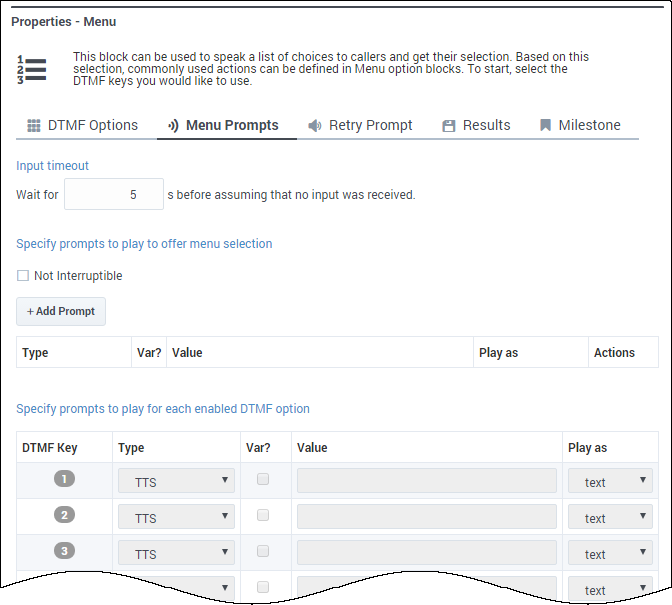
Task: Click the Milestone bookmark icon
Action: [545, 126]
